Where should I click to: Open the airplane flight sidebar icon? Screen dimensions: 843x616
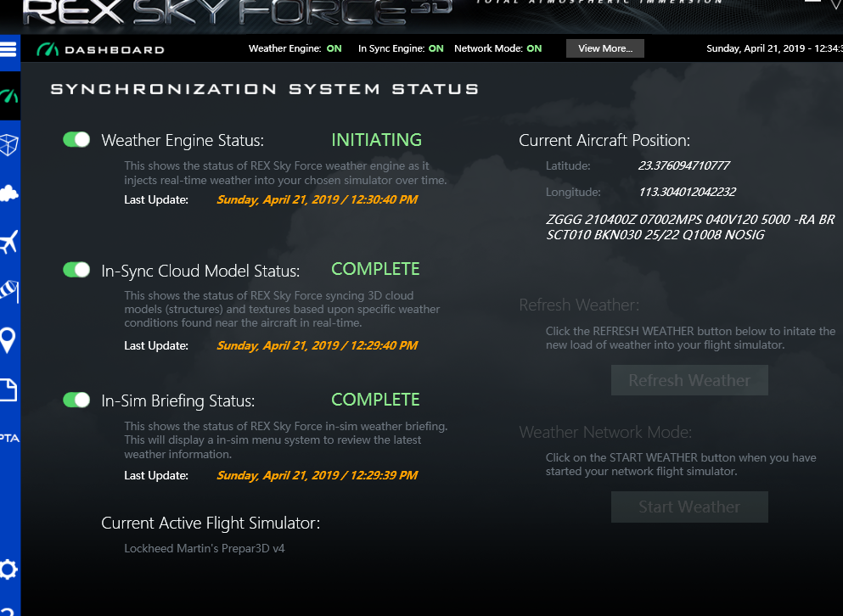click(9, 242)
